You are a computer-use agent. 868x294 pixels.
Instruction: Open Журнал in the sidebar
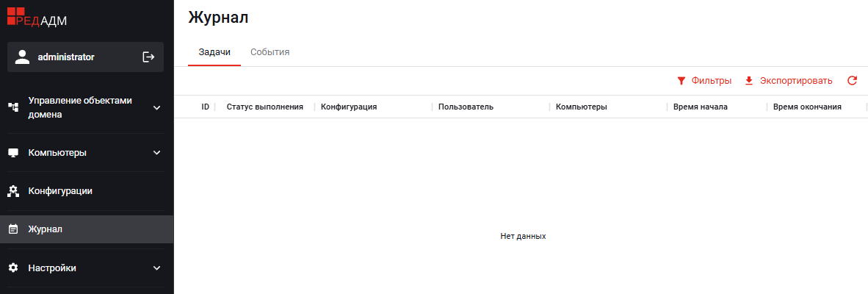46,229
